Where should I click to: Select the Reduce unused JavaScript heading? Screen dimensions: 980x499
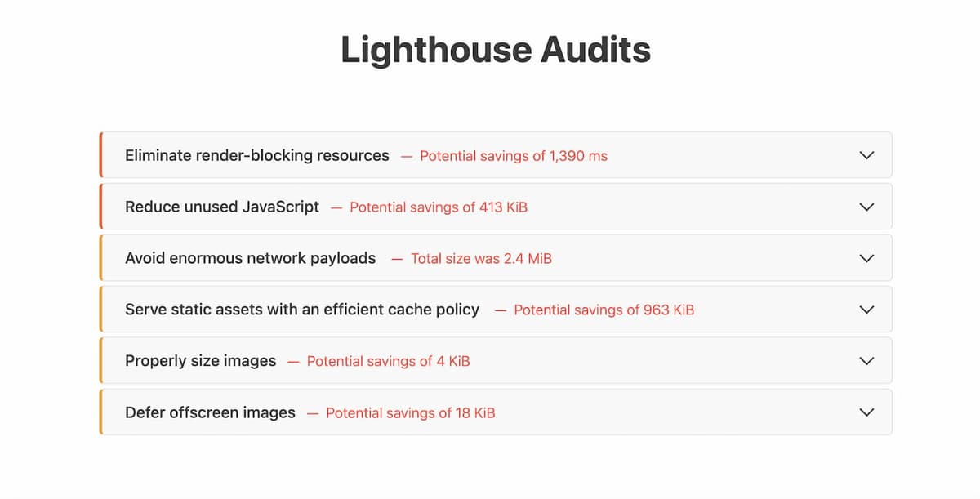point(221,207)
